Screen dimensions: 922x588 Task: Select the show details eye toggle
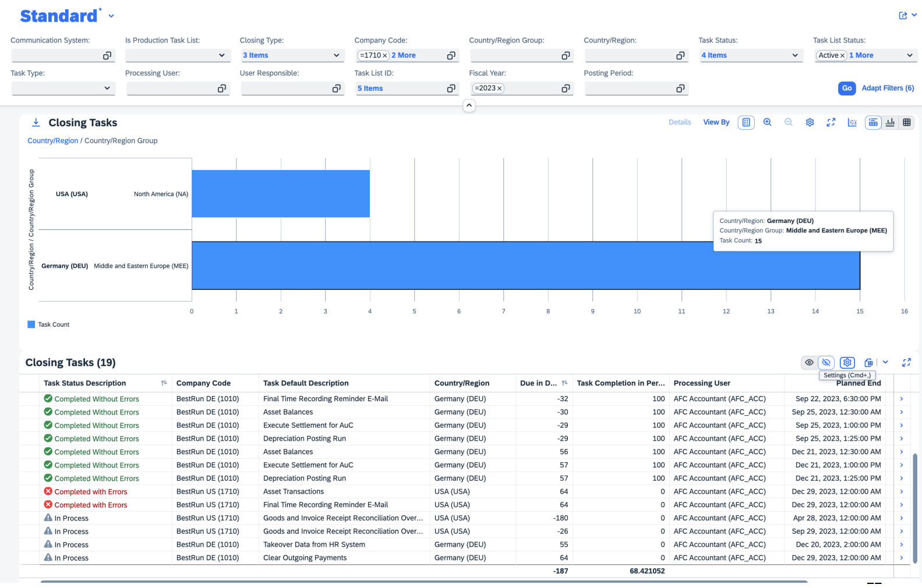(x=809, y=363)
